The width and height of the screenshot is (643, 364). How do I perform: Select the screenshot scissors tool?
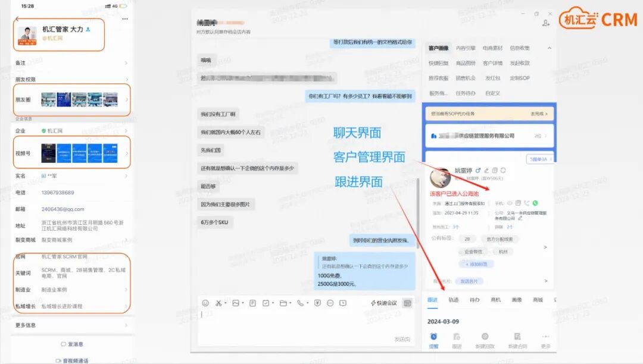tap(219, 303)
